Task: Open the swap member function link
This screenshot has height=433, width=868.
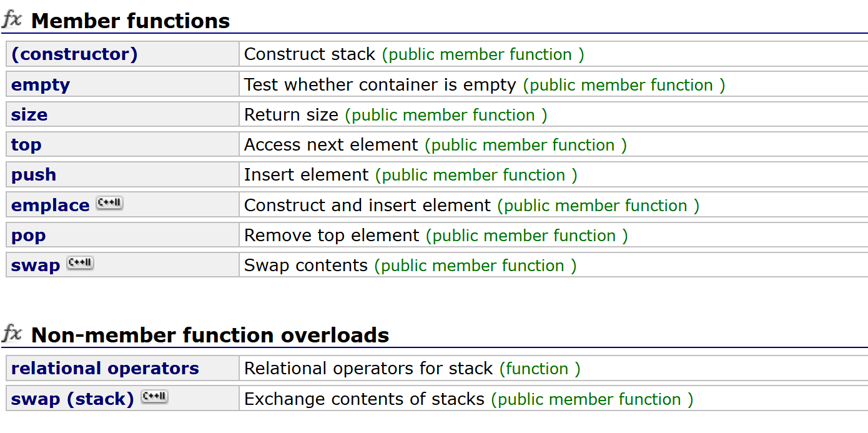Action: (36, 266)
